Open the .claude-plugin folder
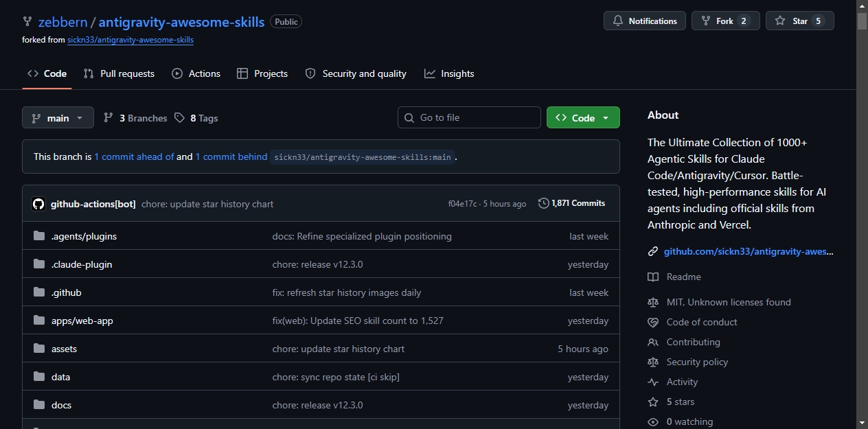This screenshot has width=868, height=429. 82,264
